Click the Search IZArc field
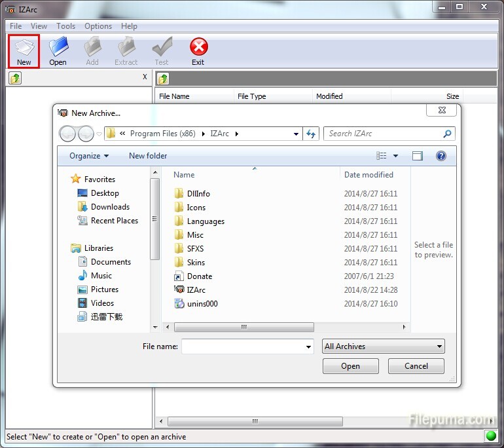This screenshot has height=448, width=504. (384, 134)
